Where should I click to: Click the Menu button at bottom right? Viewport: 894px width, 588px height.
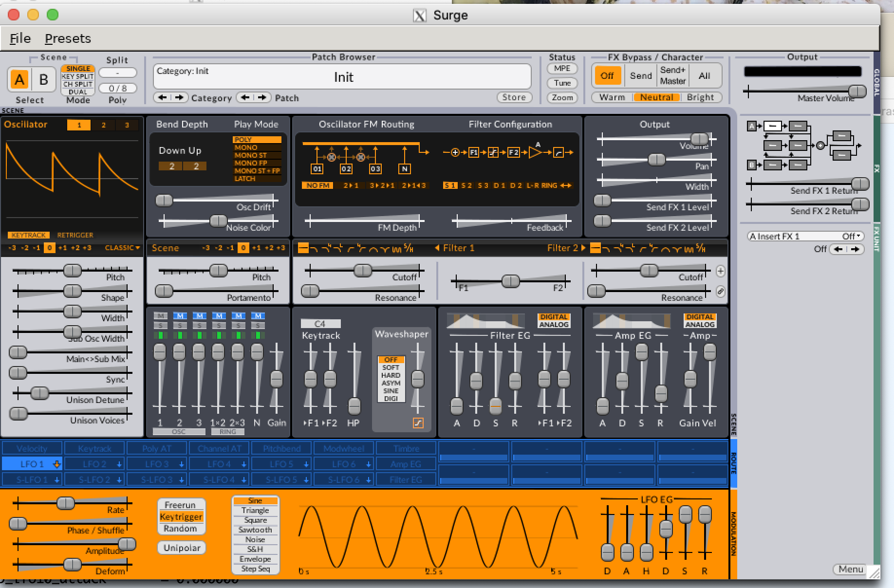tap(850, 569)
